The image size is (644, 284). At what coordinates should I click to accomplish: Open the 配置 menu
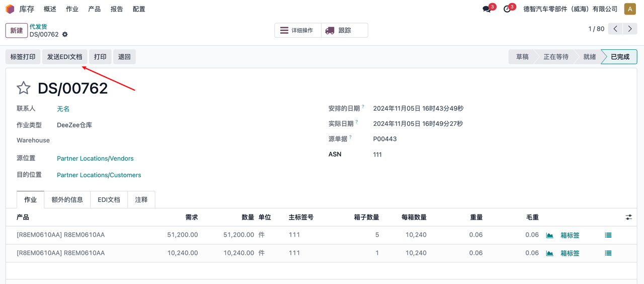pyautogui.click(x=139, y=9)
